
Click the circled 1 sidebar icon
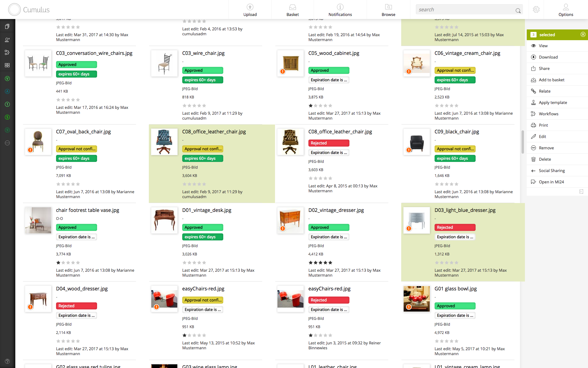[x=7, y=104]
